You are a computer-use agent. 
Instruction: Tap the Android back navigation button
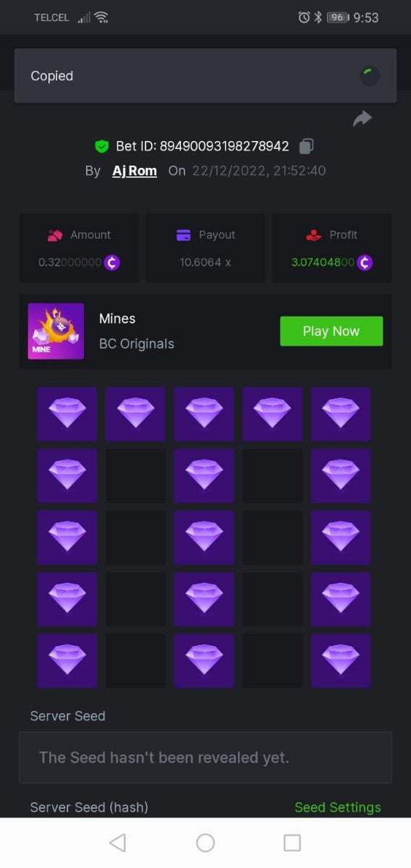[x=117, y=843]
